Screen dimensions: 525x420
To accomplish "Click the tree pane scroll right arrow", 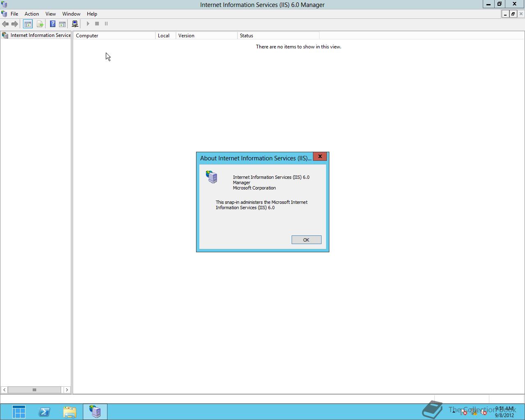I will pyautogui.click(x=67, y=390).
